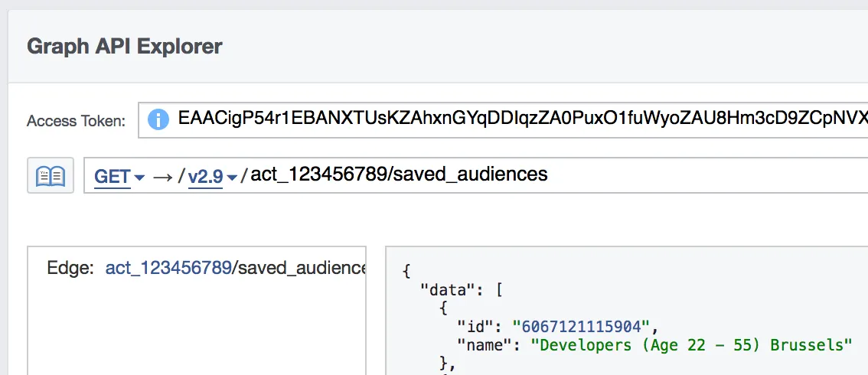
Task: Click the blue info icon beside the token
Action: pyautogui.click(x=158, y=119)
